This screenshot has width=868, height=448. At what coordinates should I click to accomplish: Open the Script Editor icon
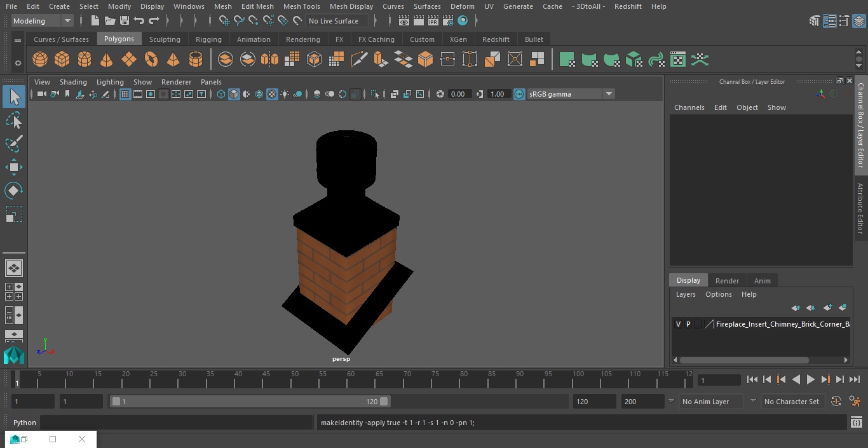click(856, 423)
